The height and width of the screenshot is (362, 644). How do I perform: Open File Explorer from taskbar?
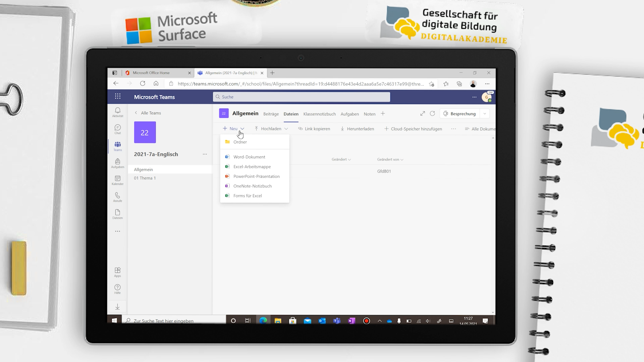pyautogui.click(x=278, y=321)
